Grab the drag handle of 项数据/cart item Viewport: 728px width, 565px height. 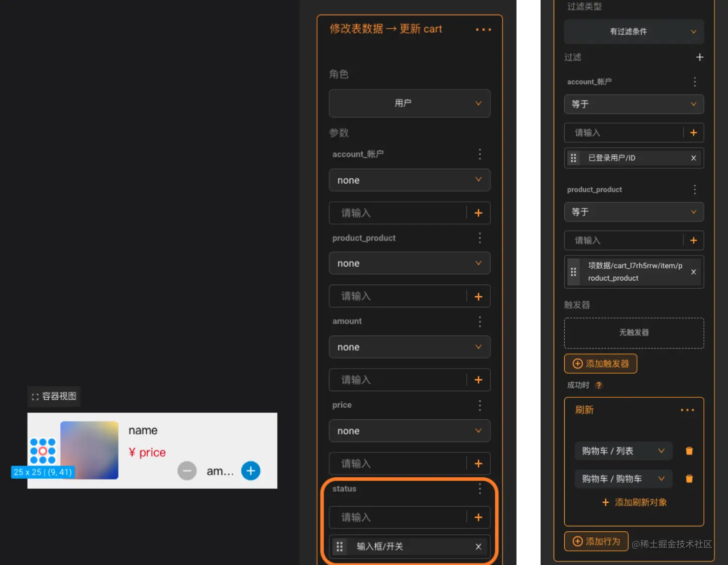click(573, 272)
